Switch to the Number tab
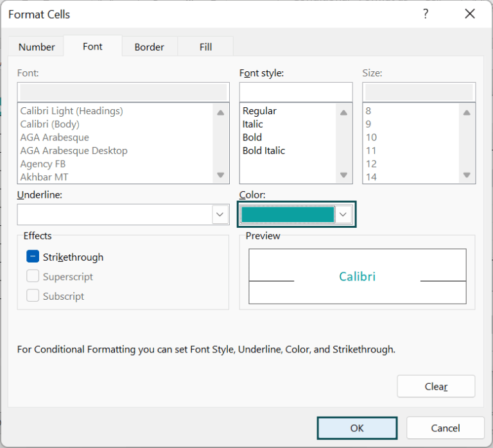This screenshot has width=493, height=448. 37,47
